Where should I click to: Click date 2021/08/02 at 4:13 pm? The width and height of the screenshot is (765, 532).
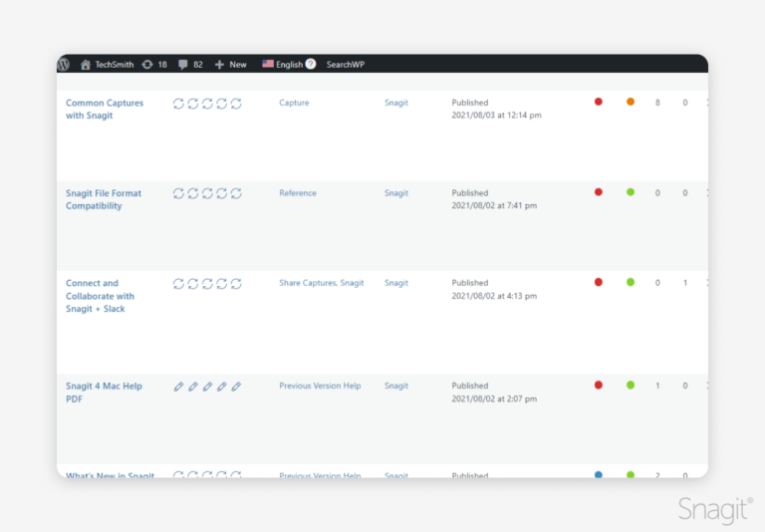pos(494,296)
